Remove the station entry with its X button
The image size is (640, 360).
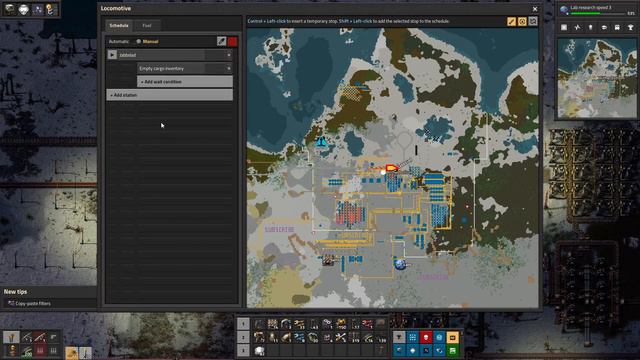tap(229, 55)
